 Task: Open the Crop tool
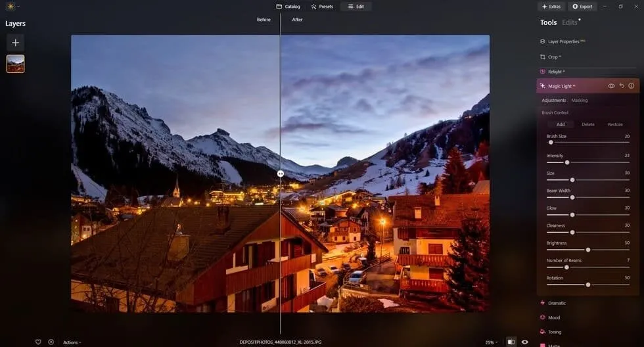[551, 57]
